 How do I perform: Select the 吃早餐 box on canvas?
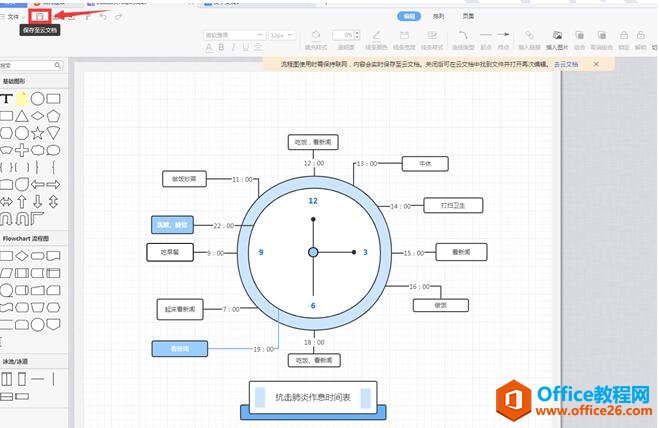(170, 252)
